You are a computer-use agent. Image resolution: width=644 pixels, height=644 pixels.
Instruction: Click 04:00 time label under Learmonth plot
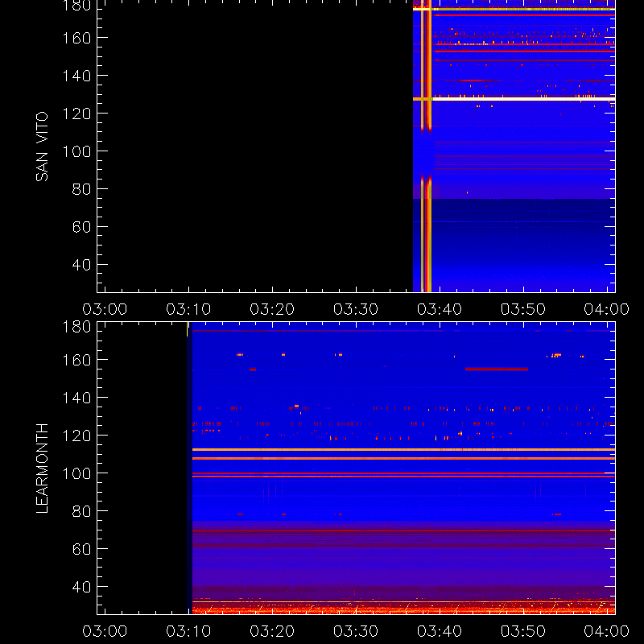pos(607,631)
